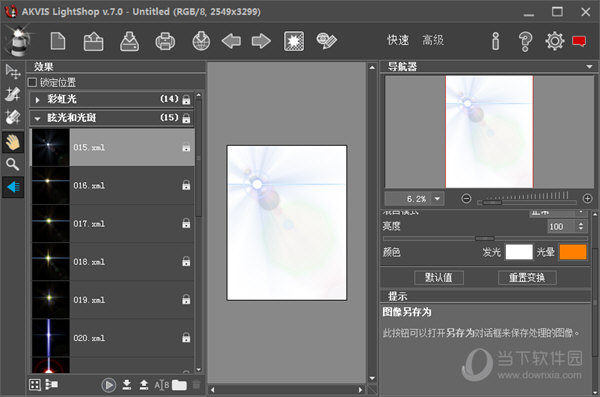The height and width of the screenshot is (397, 600).
Task: Click the eye and pencil toolbar icon
Action: click(326, 41)
